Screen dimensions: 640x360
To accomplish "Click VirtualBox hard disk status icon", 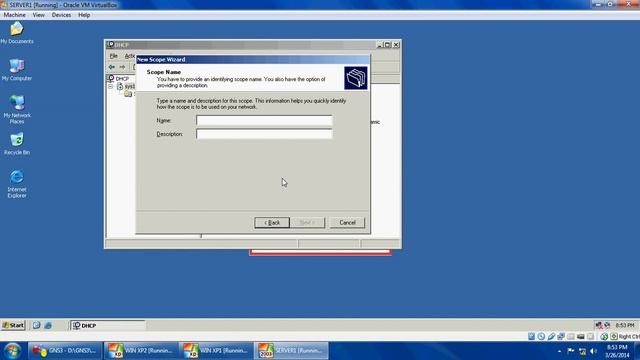I will pos(531,336).
